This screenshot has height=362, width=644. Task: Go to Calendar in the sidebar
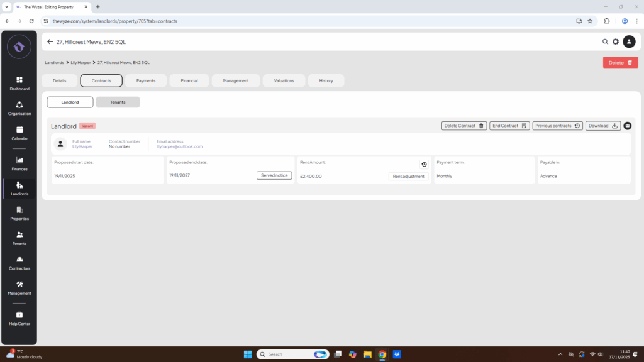(x=19, y=133)
